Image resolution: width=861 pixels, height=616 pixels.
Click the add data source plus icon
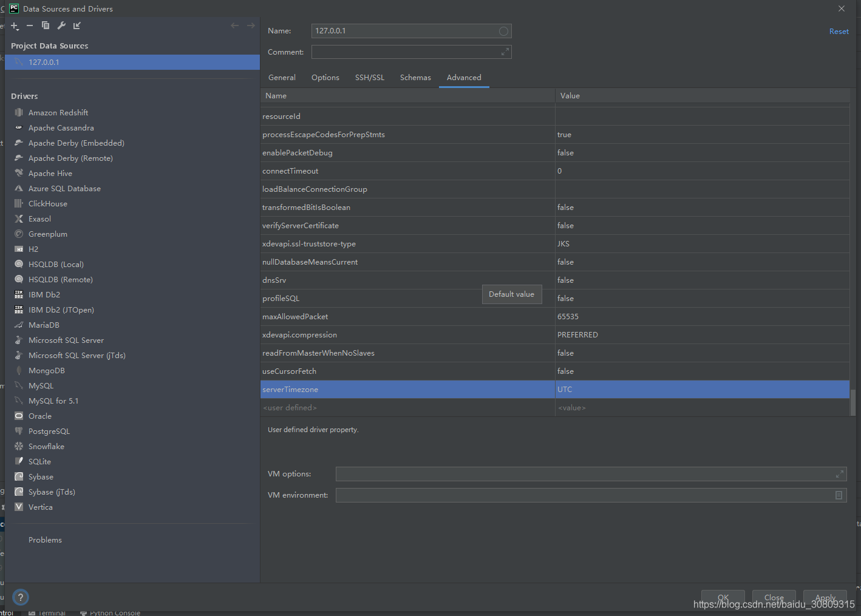pos(15,25)
